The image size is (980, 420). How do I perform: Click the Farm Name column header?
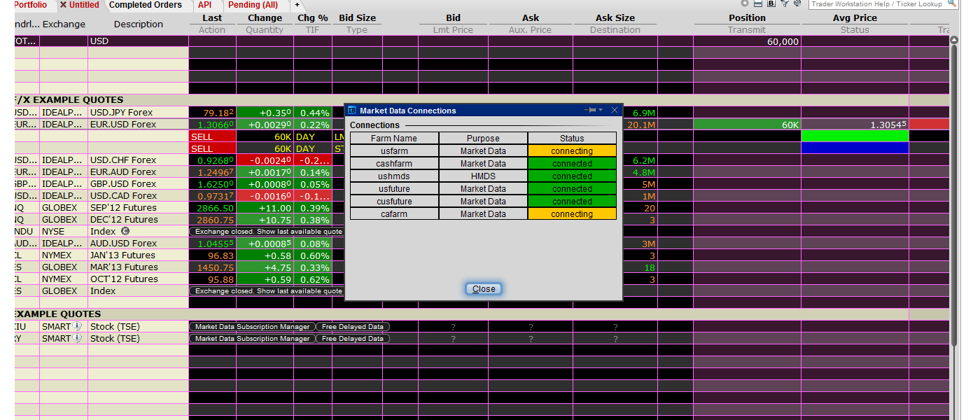pyautogui.click(x=394, y=138)
